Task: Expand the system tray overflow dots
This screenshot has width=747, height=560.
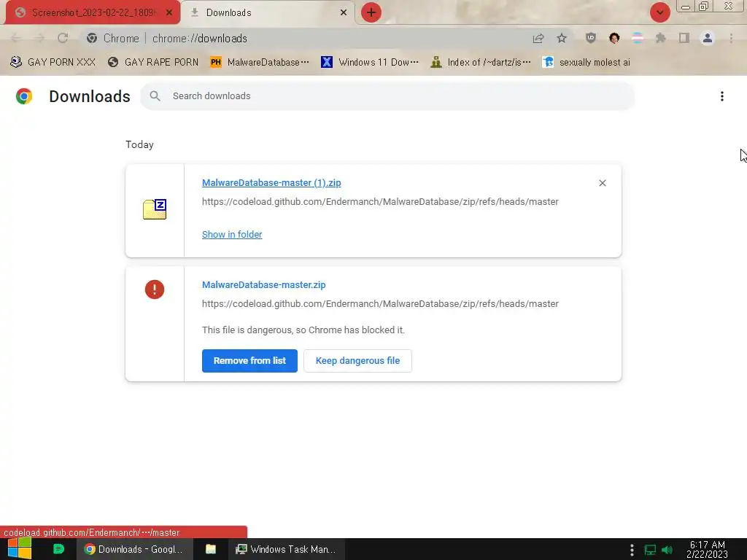Action: [x=632, y=550]
